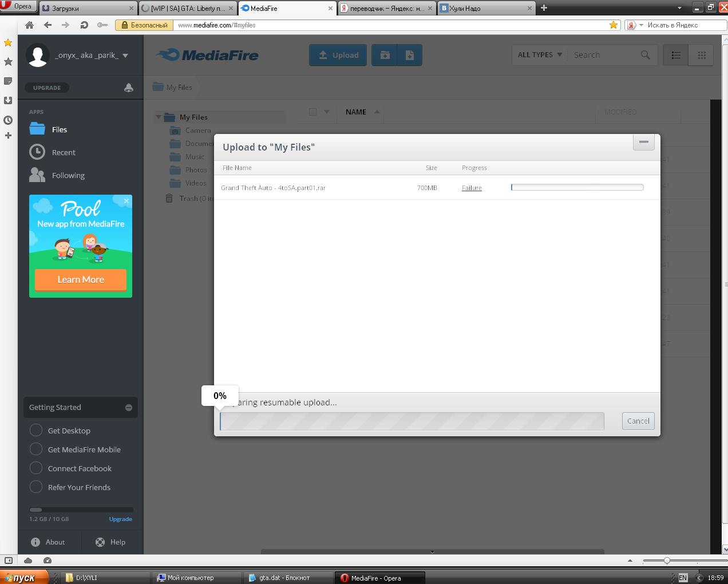Screen dimensions: 728x584
Task: Go to browser home page
Action: coord(30,25)
